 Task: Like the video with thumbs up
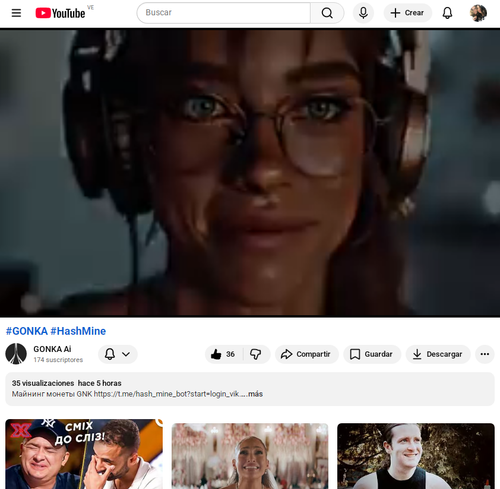tap(223, 354)
